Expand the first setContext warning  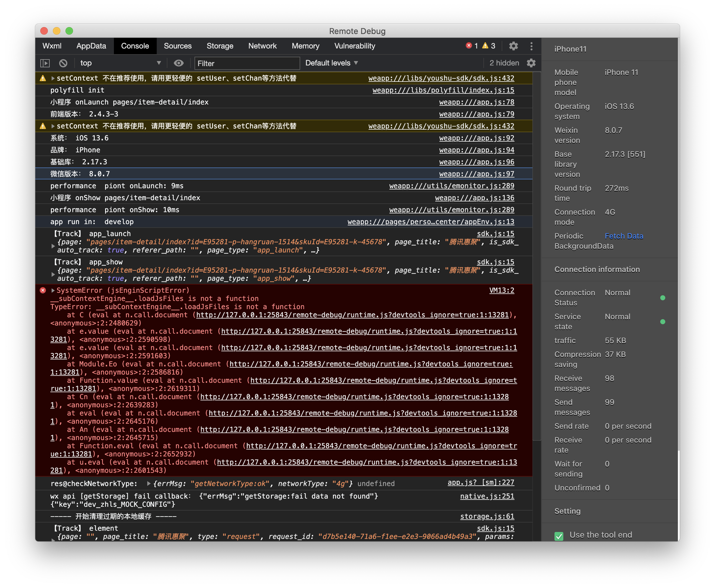coord(53,78)
